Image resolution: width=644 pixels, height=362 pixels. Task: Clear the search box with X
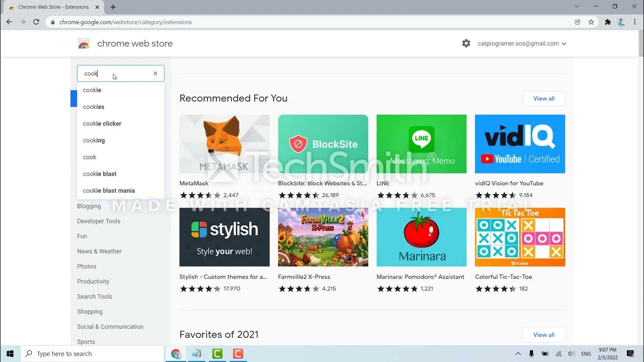[x=155, y=73]
